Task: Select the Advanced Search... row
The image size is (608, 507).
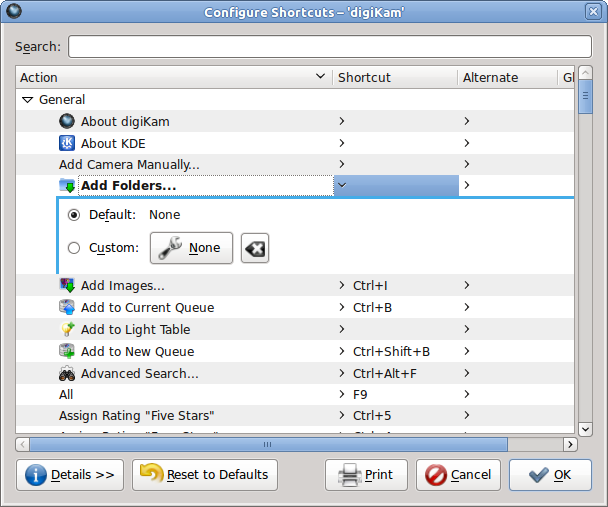Action: tap(295, 373)
